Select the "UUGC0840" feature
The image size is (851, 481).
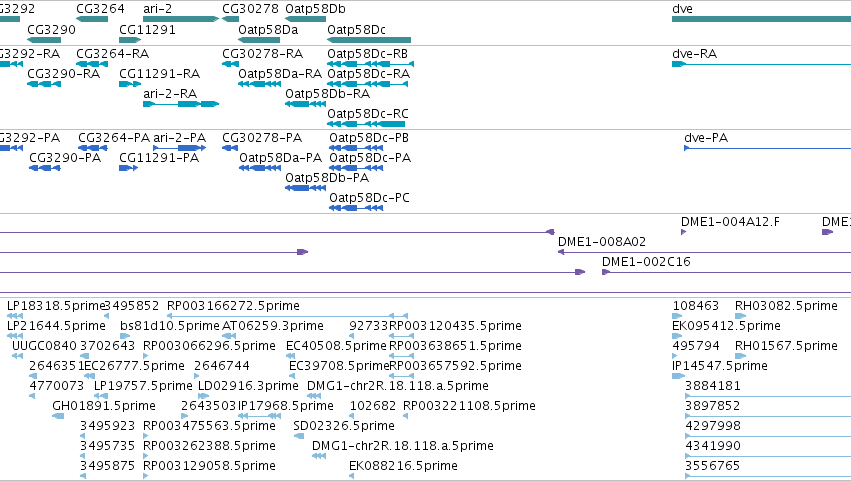coord(45,346)
